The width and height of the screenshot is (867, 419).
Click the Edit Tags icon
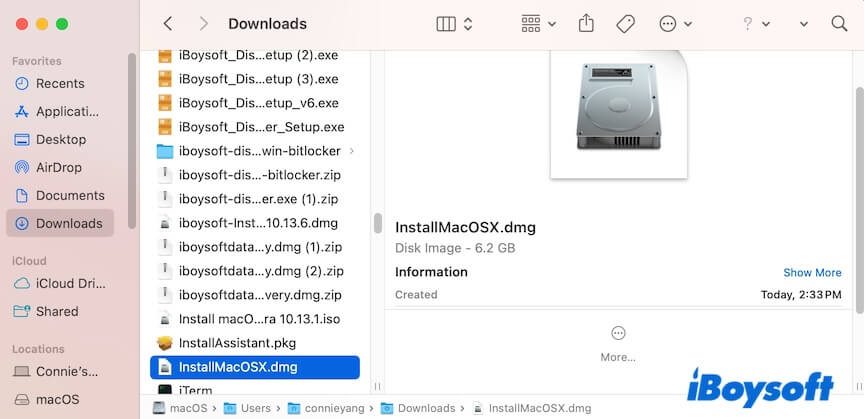coord(625,23)
